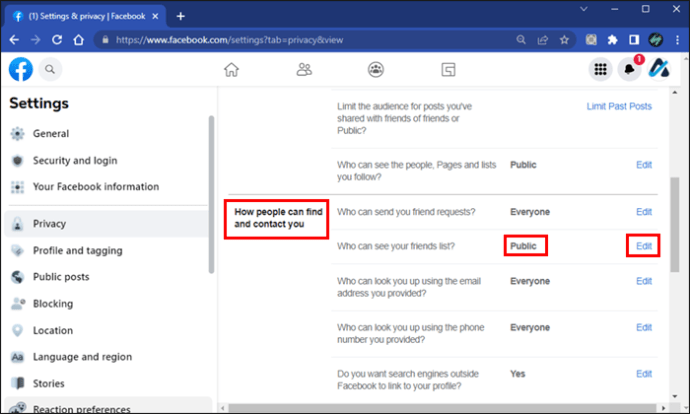Click the Facebook logo icon
Image resolution: width=690 pixels, height=414 pixels.
(x=21, y=69)
